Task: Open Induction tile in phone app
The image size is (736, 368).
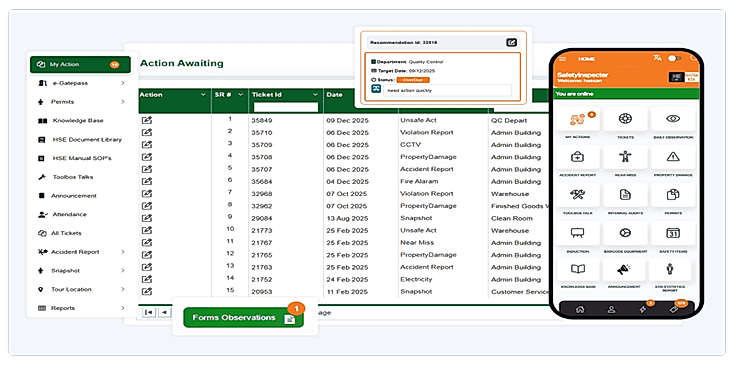Action: coord(578,233)
